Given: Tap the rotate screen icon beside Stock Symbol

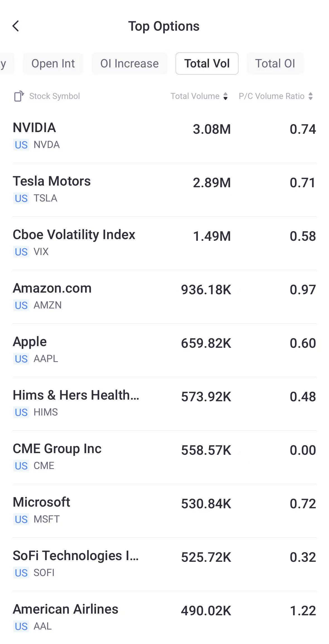Looking at the screenshot, I should click(x=19, y=96).
